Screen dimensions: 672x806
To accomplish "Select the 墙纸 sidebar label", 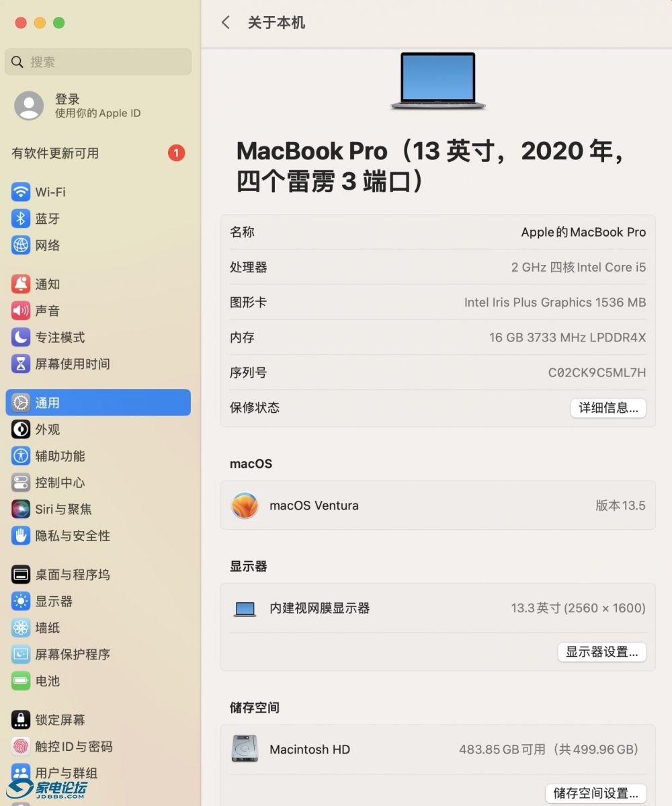I will click(47, 628).
